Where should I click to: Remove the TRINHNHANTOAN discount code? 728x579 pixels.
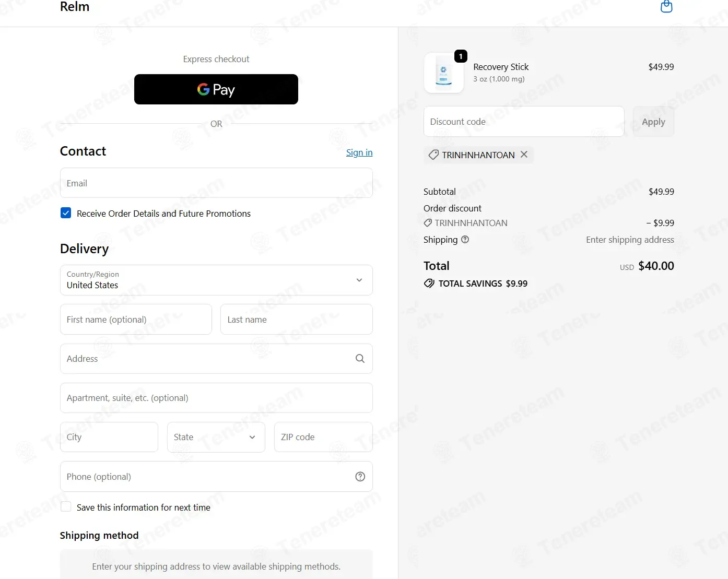(524, 155)
